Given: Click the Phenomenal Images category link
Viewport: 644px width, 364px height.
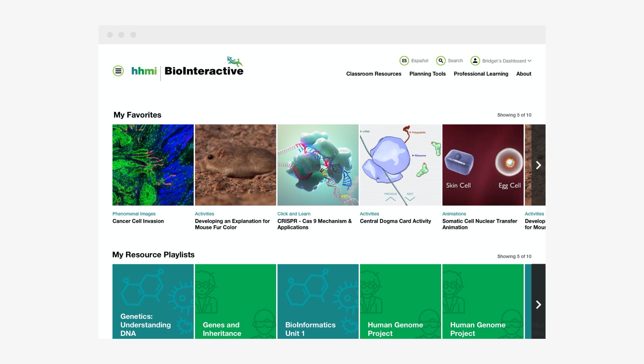Looking at the screenshot, I should click(134, 214).
